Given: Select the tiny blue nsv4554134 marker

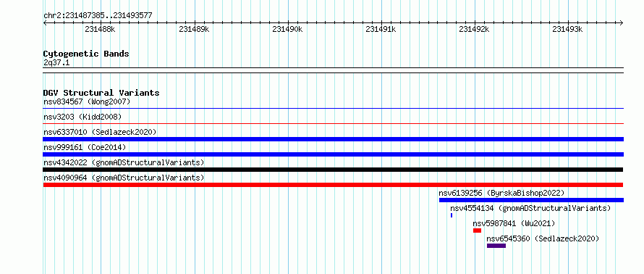Looking at the screenshot, I should click(x=452, y=215).
